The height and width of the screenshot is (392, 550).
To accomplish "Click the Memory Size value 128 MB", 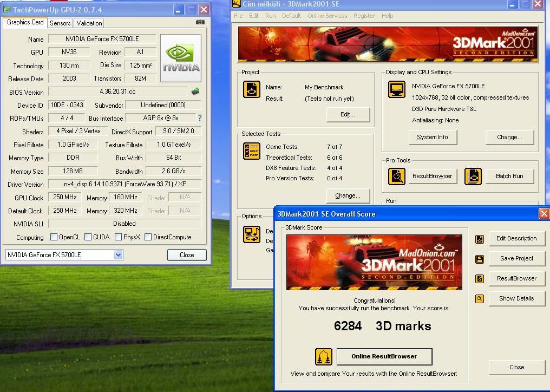I will [73, 171].
